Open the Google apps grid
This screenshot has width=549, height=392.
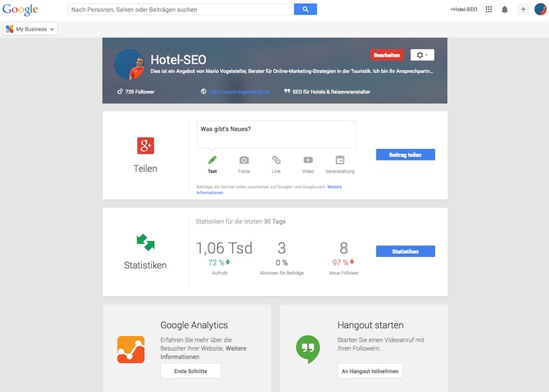tap(488, 9)
